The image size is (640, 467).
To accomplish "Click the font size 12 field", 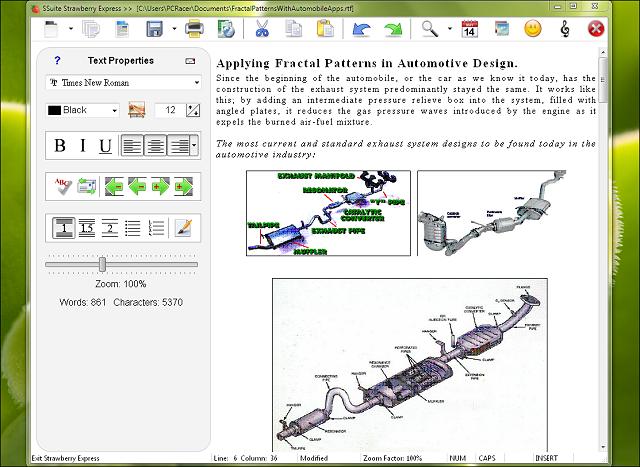I will (x=170, y=110).
